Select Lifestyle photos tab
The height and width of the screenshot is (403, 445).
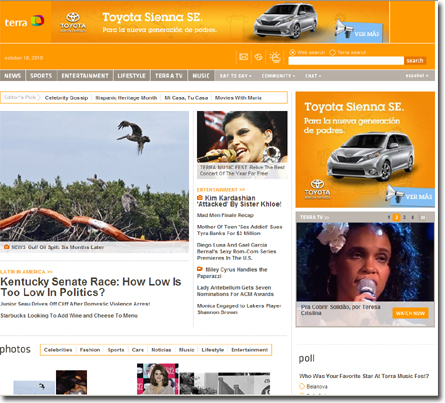coord(213,350)
